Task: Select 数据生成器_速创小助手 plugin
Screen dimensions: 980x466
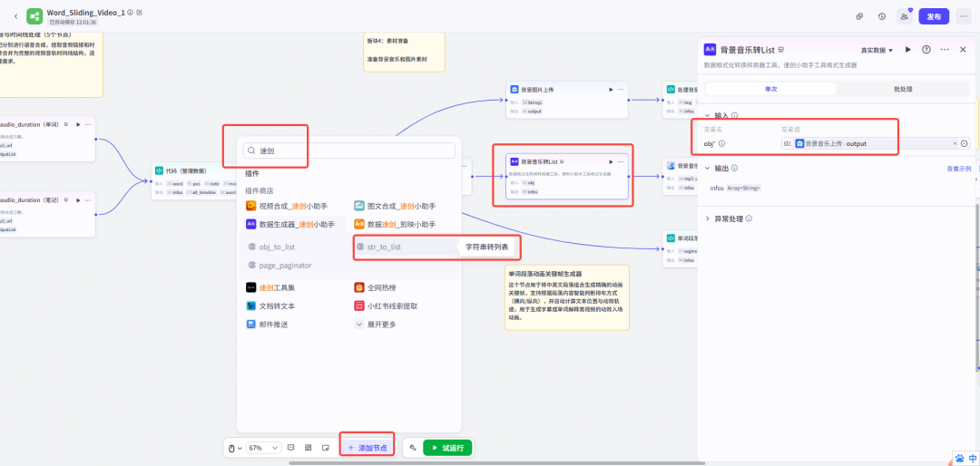Action: 290,224
